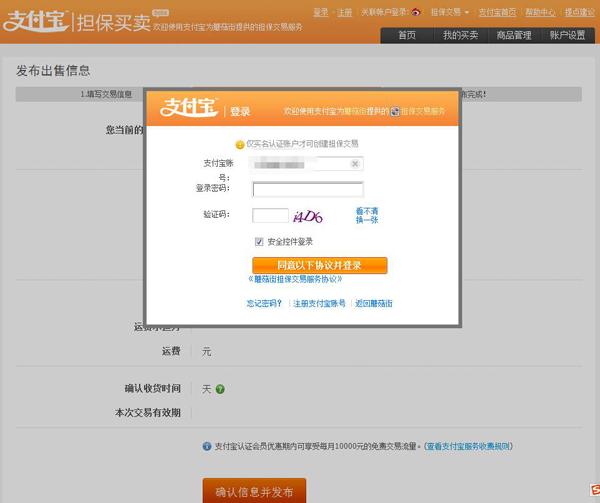The width and height of the screenshot is (600, 503).
Task: Click the 提点建议 link
Action: (580, 12)
